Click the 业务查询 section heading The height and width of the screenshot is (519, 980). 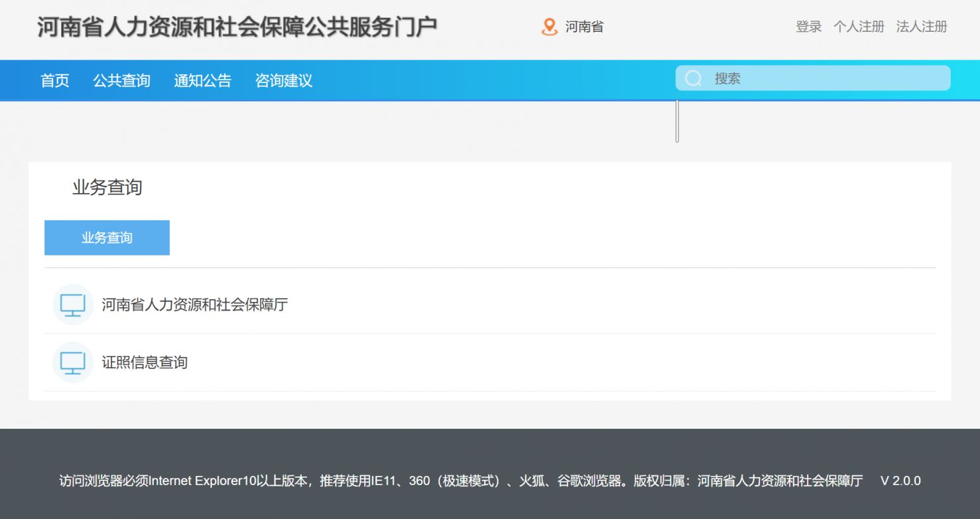107,188
